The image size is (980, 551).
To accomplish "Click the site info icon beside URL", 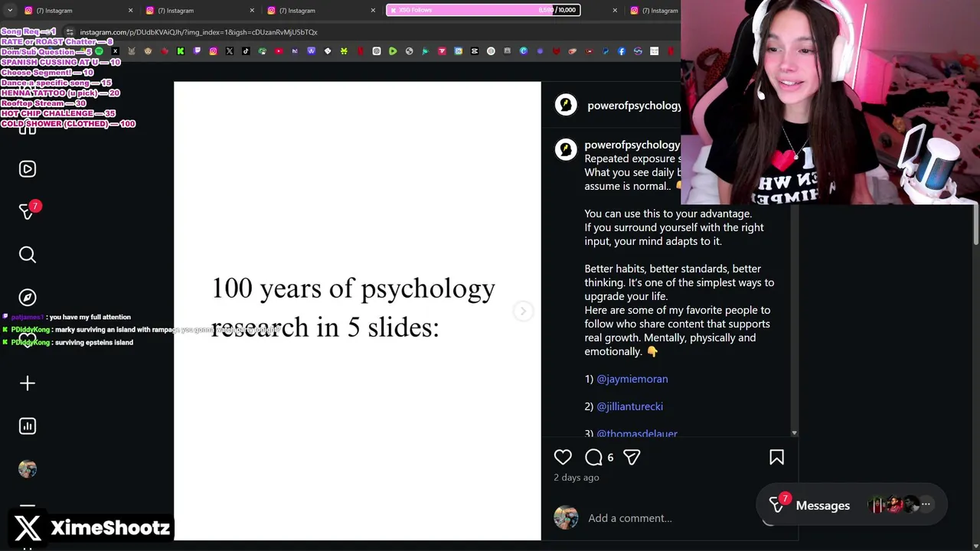I will [70, 32].
